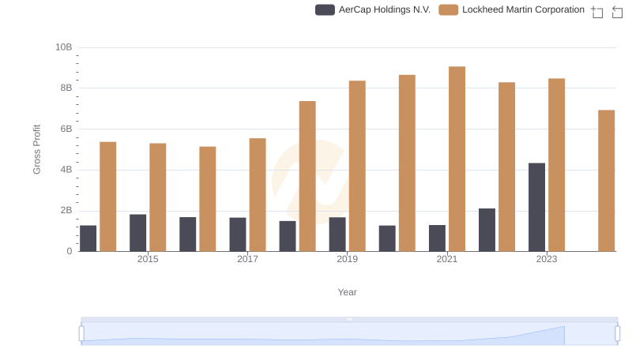Select Lockheed Martin tan bar for 2017
This screenshot has width=632, height=364.
258,195
